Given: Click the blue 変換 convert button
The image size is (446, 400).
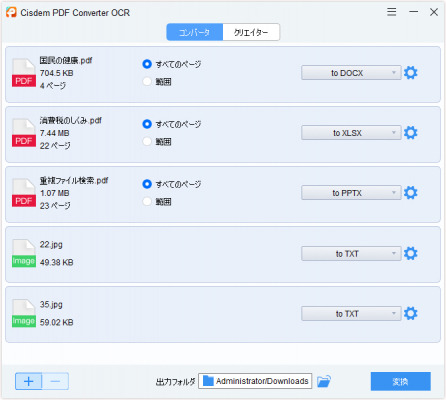Looking at the screenshot, I should [x=400, y=381].
